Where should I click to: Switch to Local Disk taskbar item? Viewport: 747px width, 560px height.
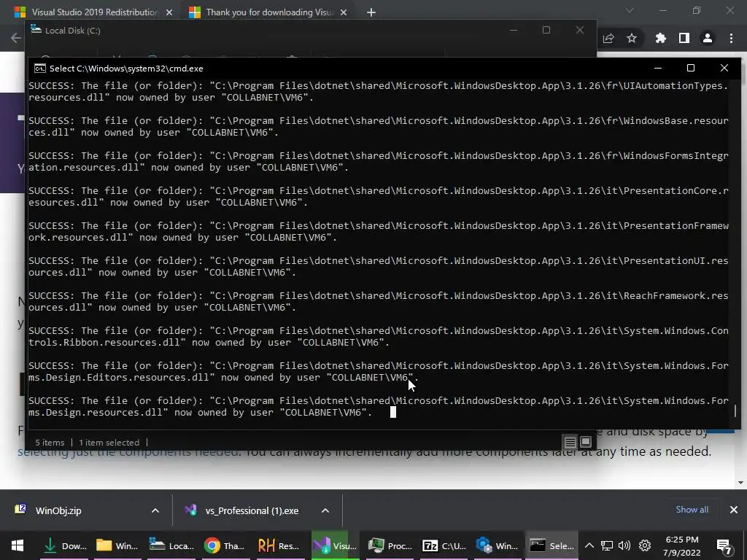[171, 545]
